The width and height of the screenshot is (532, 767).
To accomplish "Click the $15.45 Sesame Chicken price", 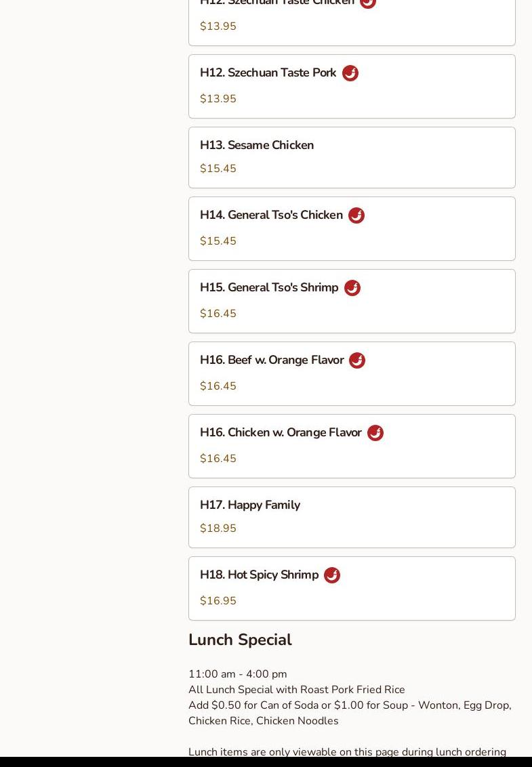I will [x=218, y=169].
